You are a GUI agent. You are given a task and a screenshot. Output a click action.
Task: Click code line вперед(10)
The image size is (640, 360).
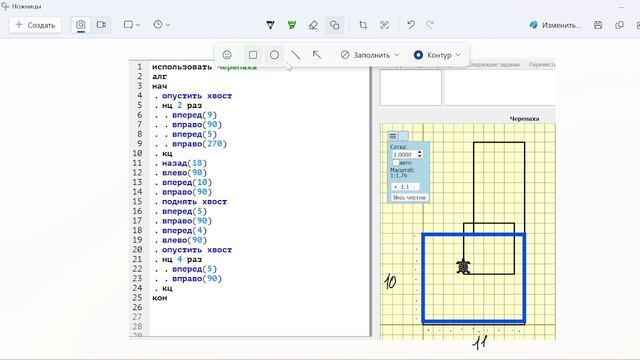187,182
